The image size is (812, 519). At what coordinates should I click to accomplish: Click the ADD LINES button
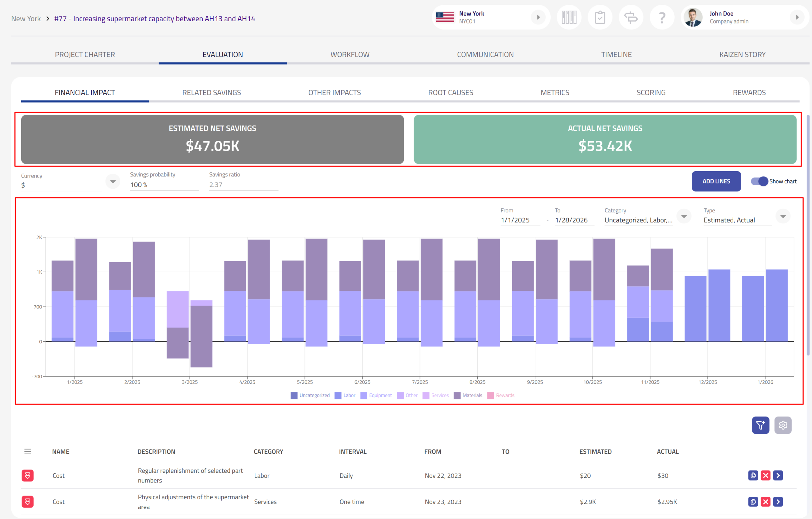[716, 181]
